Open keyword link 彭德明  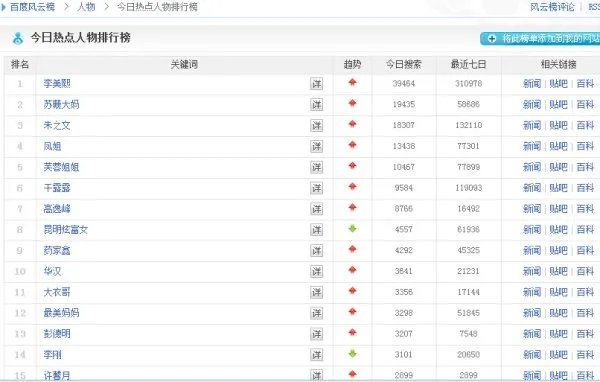pyautogui.click(x=57, y=334)
